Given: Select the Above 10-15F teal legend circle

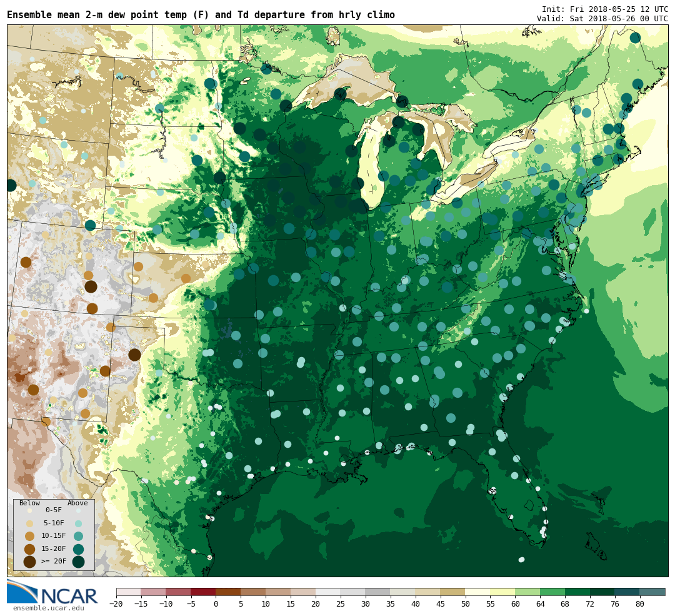Looking at the screenshot, I should [x=78, y=536].
